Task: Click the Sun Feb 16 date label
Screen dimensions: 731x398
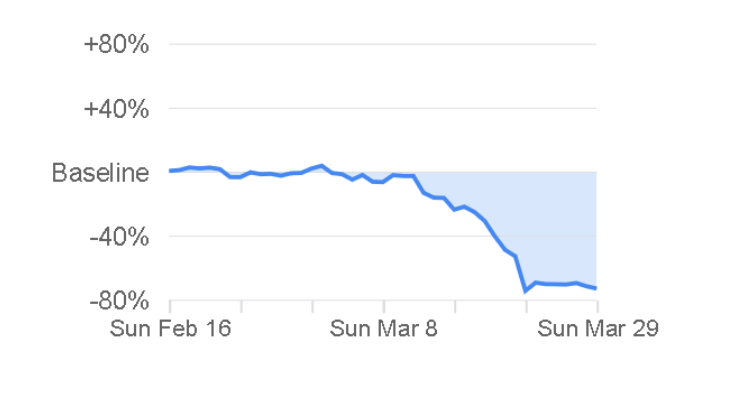Action: click(x=170, y=329)
